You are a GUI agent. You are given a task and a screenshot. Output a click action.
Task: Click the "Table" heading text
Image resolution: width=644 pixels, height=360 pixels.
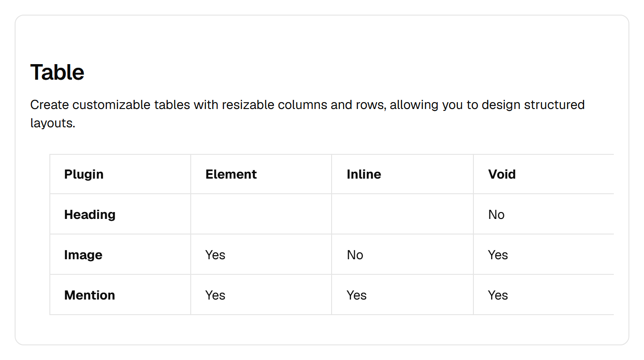coord(57,72)
